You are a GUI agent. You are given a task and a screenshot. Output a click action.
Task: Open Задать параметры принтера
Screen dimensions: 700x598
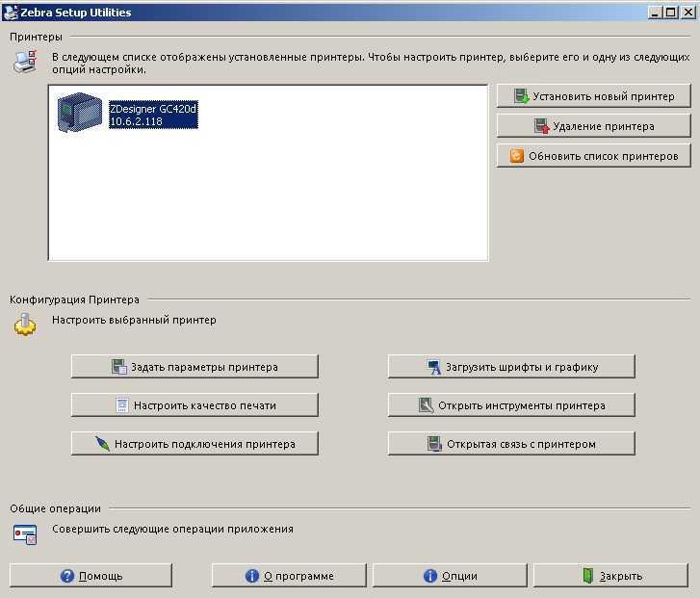194,367
